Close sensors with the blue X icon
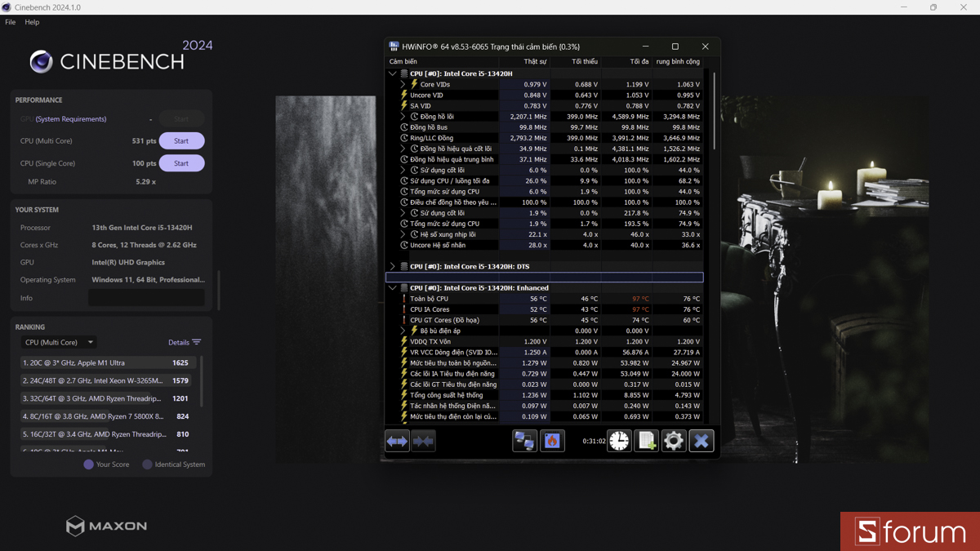 702,441
